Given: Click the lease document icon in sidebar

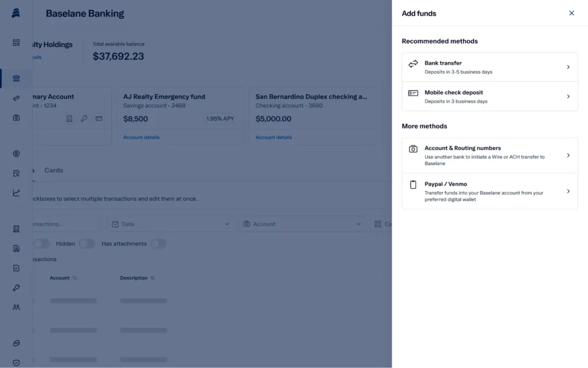Looking at the screenshot, I should (16, 268).
